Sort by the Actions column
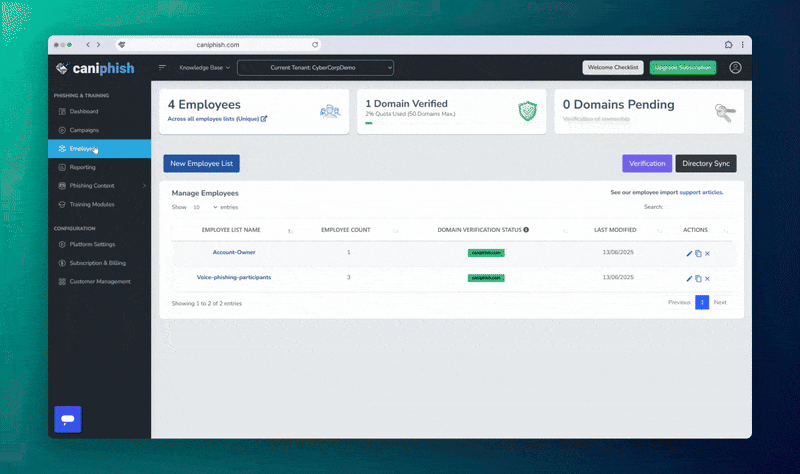The width and height of the screenshot is (800, 474). click(x=695, y=230)
